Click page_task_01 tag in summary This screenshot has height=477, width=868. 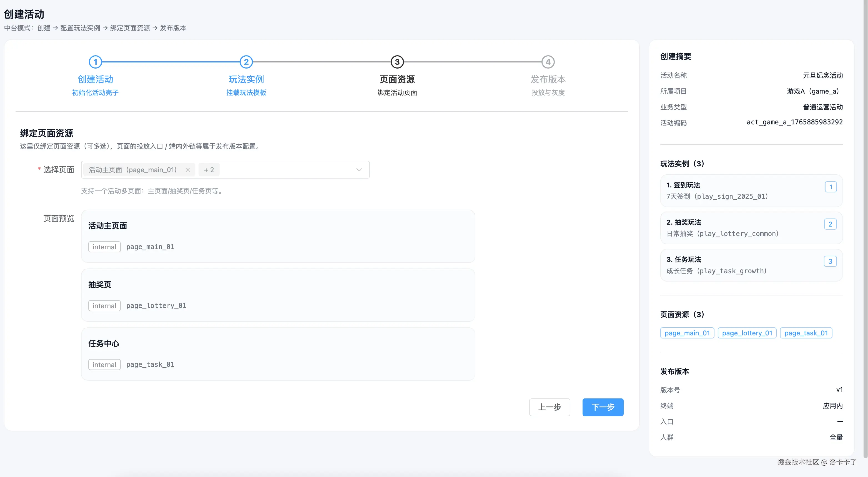pyautogui.click(x=806, y=333)
